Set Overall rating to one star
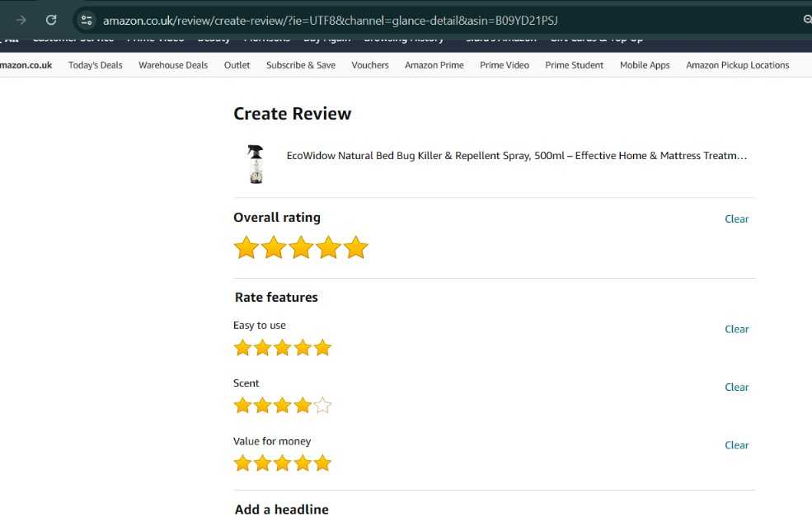 click(246, 247)
